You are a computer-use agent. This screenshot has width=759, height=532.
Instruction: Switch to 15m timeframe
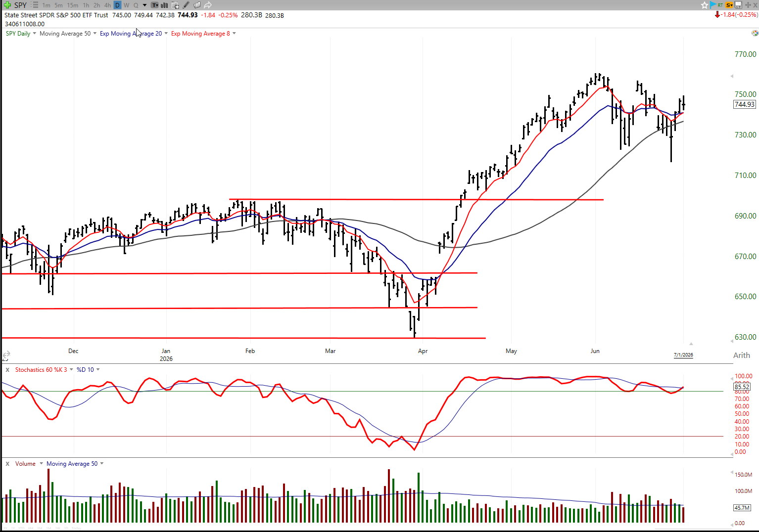point(73,5)
